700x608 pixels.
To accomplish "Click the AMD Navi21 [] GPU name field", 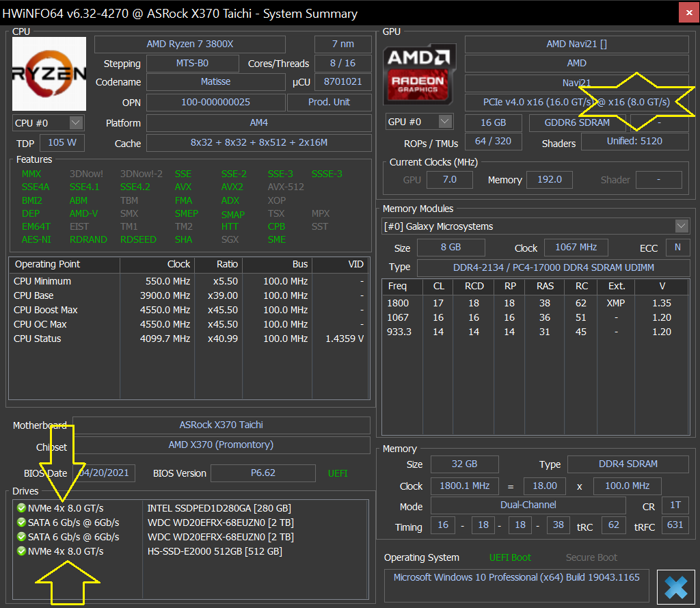I will [x=577, y=44].
